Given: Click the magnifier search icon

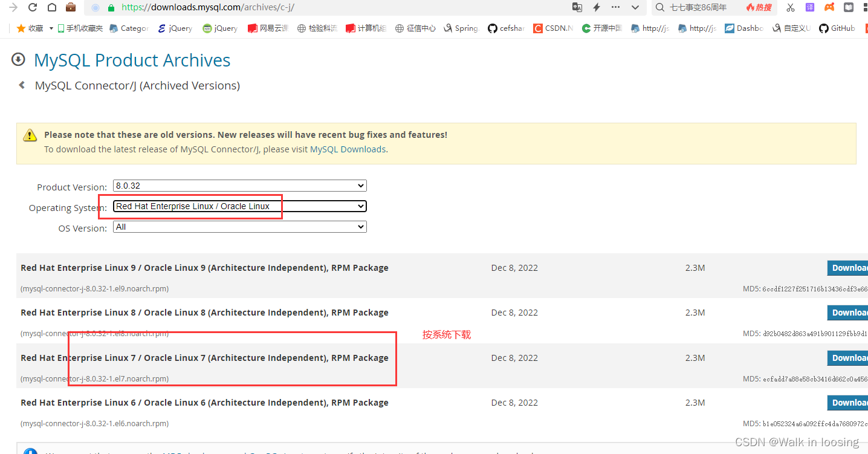Looking at the screenshot, I should [659, 8].
